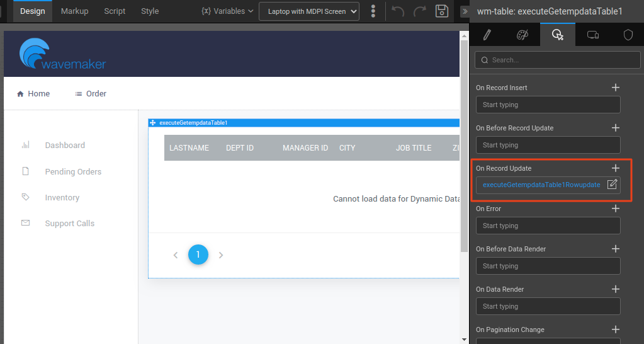Viewport: 644px width, 344px height.
Task: Collapse the properties panel with double chevron
Action: point(465,11)
